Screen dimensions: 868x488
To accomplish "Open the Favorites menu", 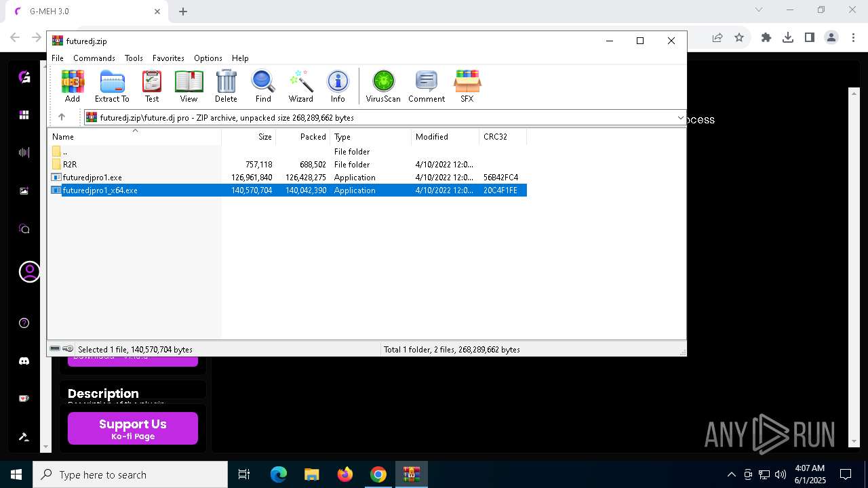I will click(x=168, y=58).
